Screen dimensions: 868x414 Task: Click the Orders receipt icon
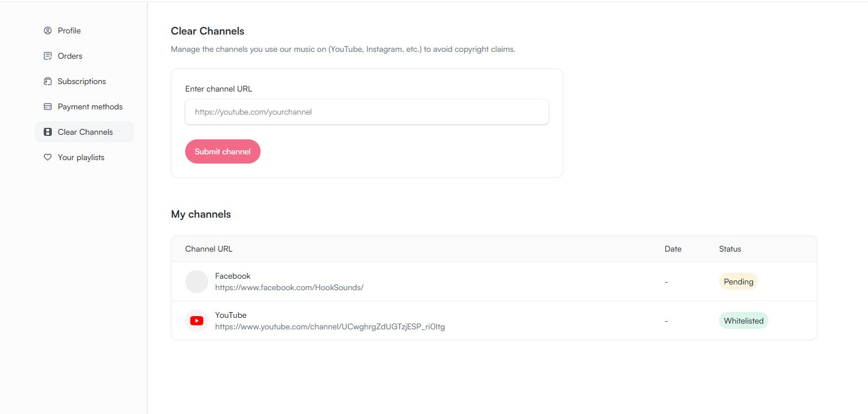click(x=48, y=56)
